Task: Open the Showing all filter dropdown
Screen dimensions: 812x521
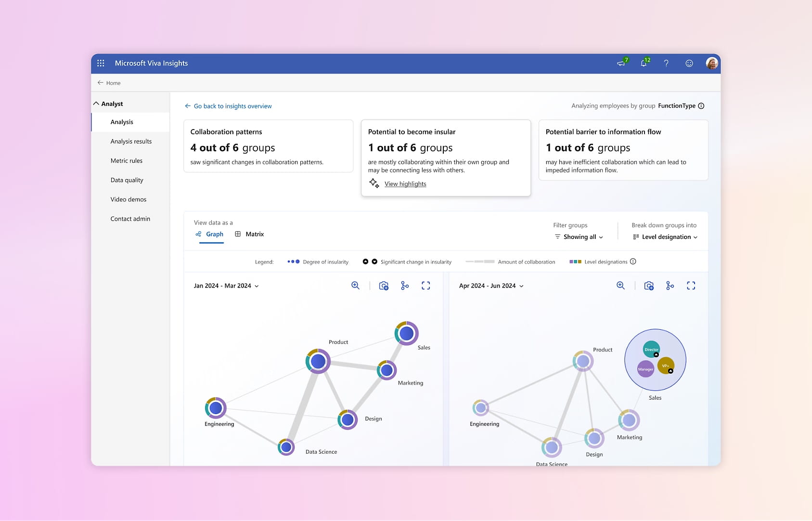Action: (579, 237)
